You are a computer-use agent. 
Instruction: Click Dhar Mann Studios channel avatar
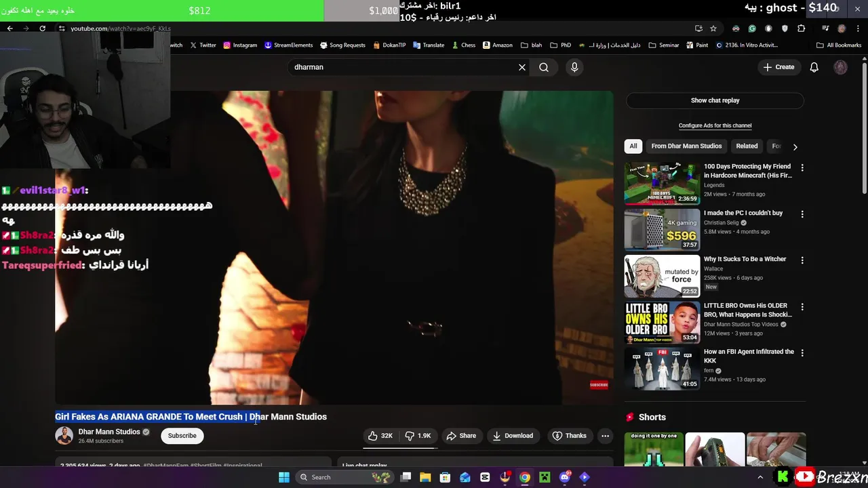(x=64, y=436)
